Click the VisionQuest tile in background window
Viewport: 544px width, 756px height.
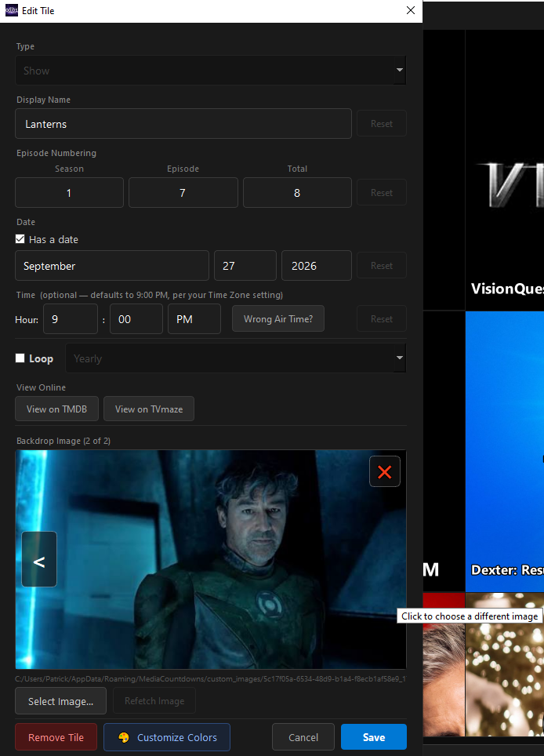pos(505,170)
